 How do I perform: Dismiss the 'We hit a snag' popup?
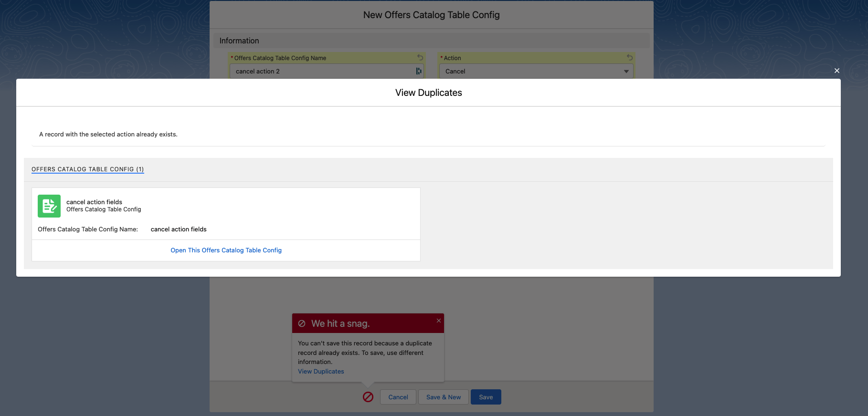click(438, 321)
